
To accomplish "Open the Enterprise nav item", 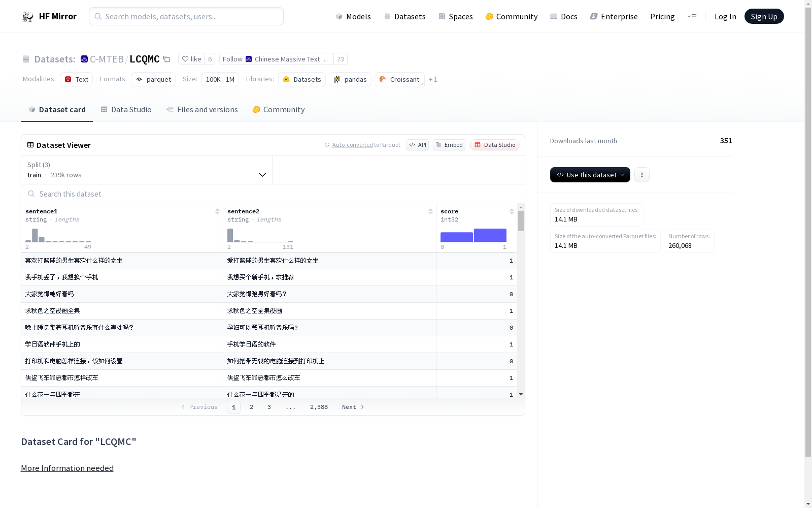I will point(614,16).
